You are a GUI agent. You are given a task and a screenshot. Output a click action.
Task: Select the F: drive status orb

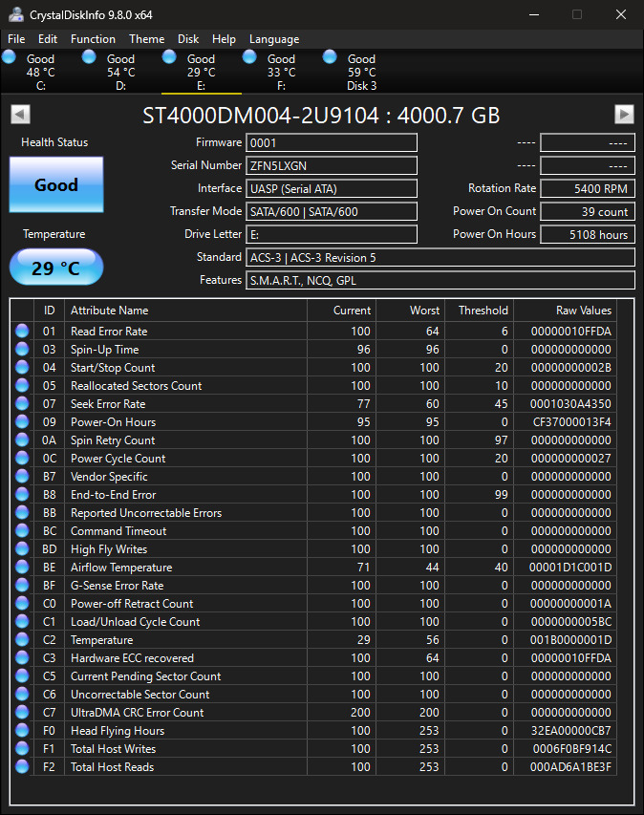click(249, 56)
